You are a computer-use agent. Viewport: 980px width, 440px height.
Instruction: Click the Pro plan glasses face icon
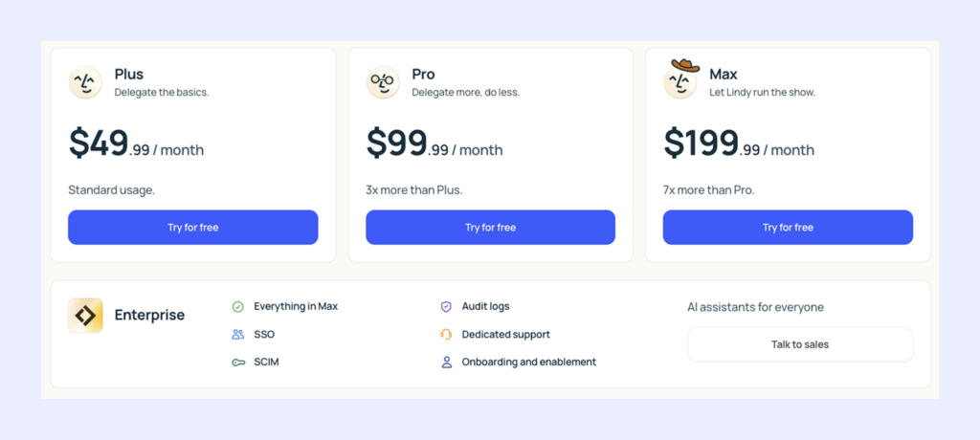[x=383, y=82]
